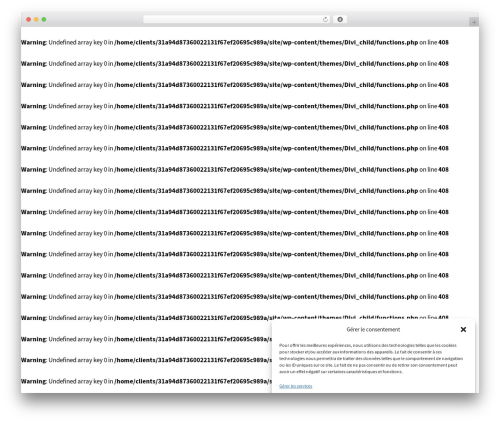Screen dimensions: 500x423
Task: Click the cookie consent description paragraph
Action: point(371,358)
